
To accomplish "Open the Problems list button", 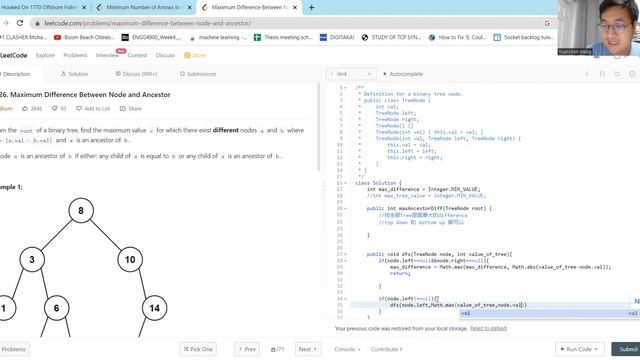I will (x=13, y=349).
